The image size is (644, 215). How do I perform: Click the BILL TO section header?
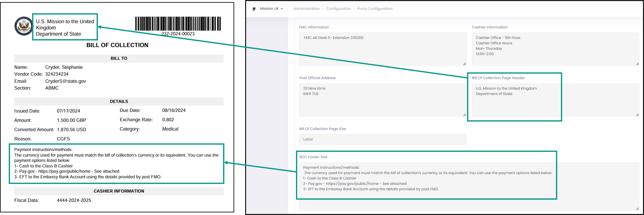click(x=119, y=58)
